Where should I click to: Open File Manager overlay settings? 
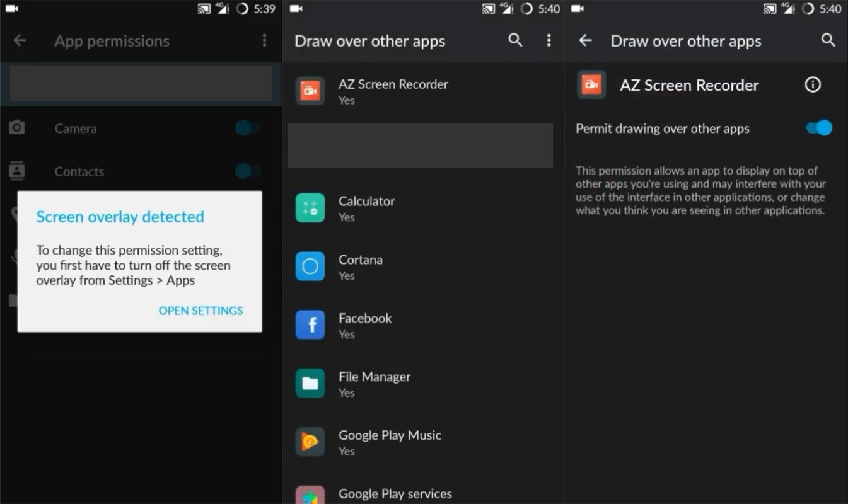coord(423,384)
